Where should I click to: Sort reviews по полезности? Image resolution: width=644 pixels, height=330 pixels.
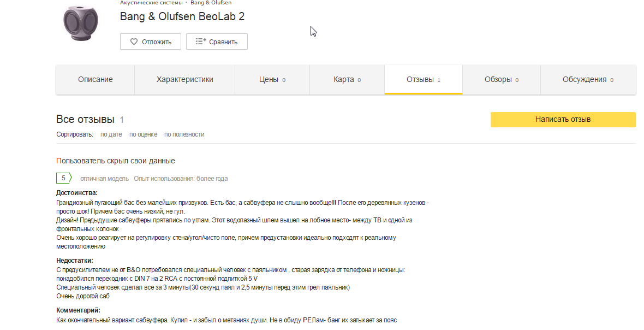184,134
